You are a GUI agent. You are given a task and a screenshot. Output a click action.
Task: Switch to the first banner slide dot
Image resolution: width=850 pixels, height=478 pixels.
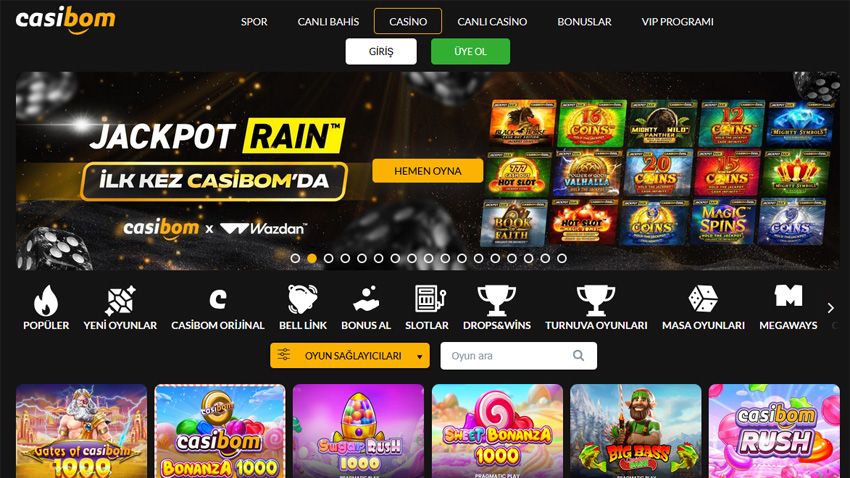coord(295,259)
